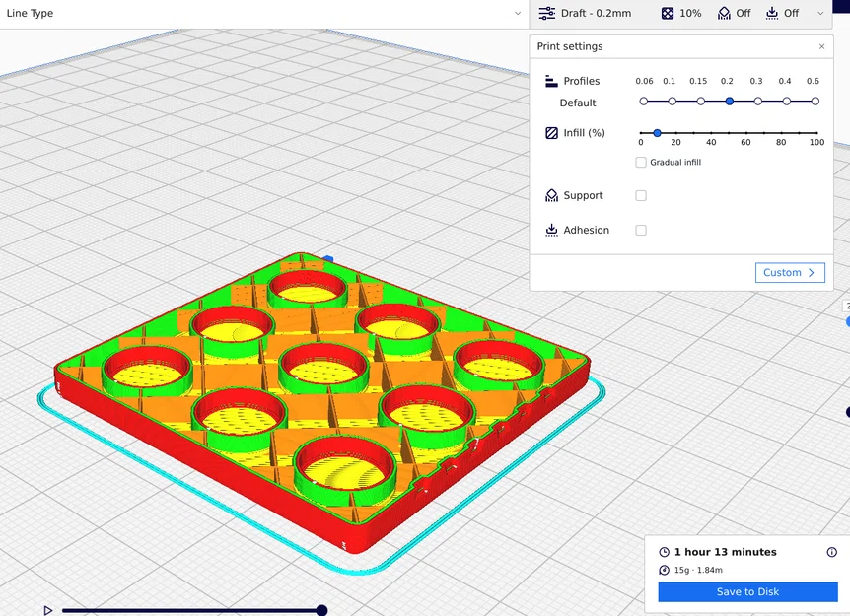The width and height of the screenshot is (850, 616).
Task: Click the 1 hour 13 minutes estimate
Action: pyautogui.click(x=726, y=552)
